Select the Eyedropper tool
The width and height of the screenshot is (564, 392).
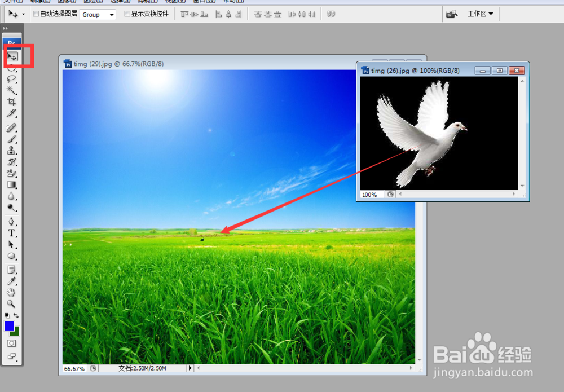point(11,281)
